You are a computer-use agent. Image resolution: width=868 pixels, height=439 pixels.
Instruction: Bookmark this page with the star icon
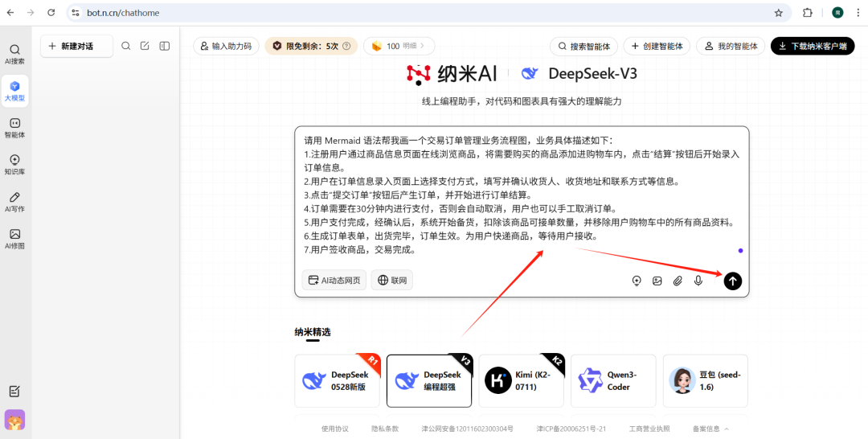click(778, 13)
